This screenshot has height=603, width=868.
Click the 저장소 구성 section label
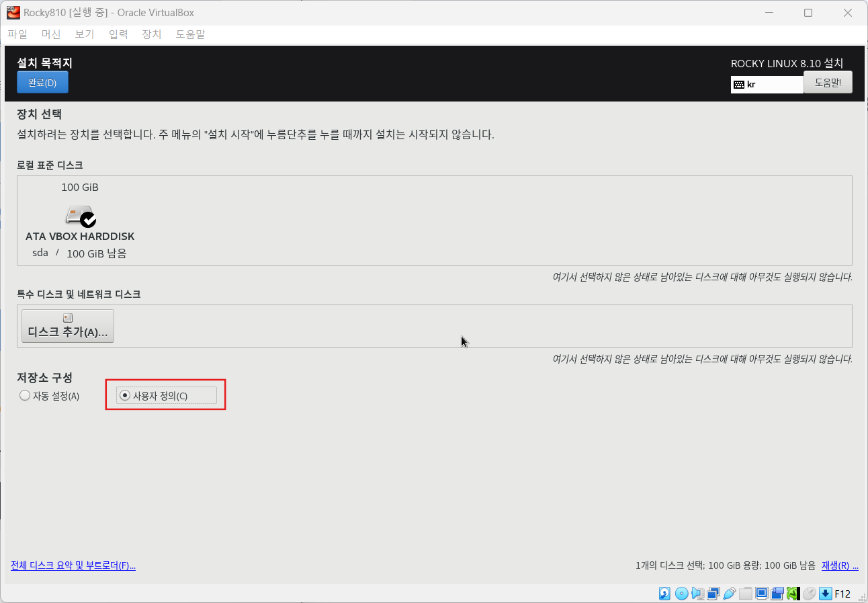point(44,378)
